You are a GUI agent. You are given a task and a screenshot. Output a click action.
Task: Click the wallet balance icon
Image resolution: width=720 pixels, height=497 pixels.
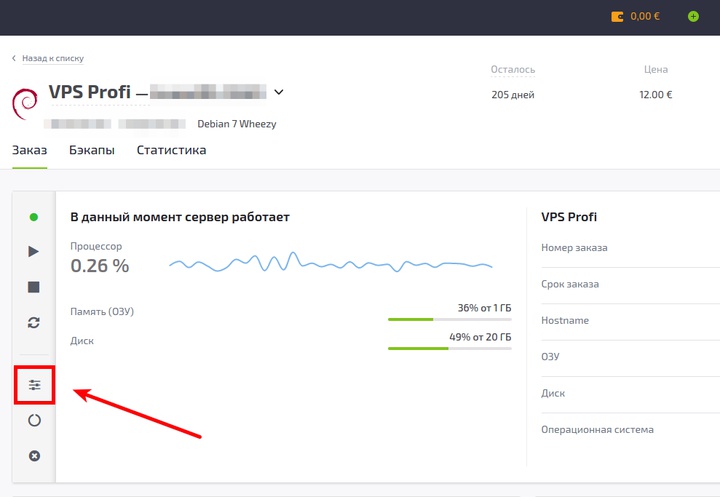coord(617,17)
